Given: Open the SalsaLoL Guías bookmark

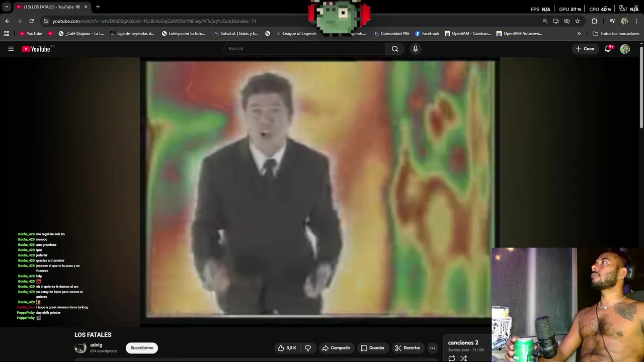Looking at the screenshot, I should click(235, 34).
